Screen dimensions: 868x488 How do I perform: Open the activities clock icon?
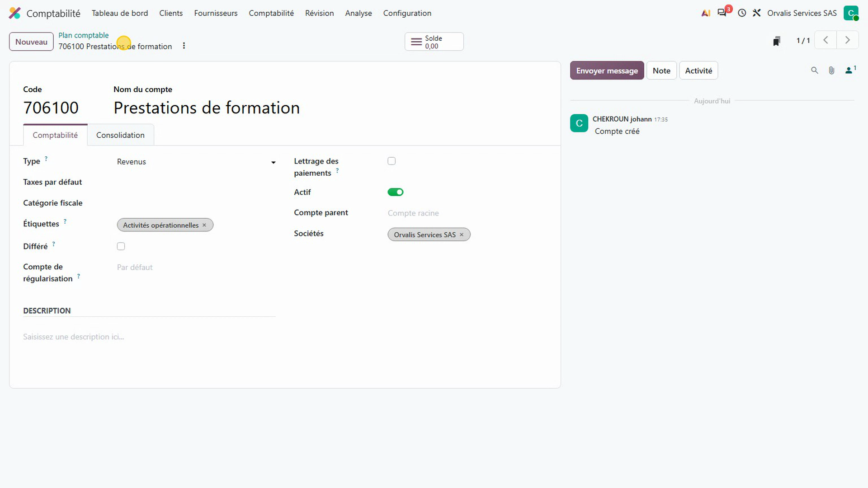pyautogui.click(x=742, y=13)
